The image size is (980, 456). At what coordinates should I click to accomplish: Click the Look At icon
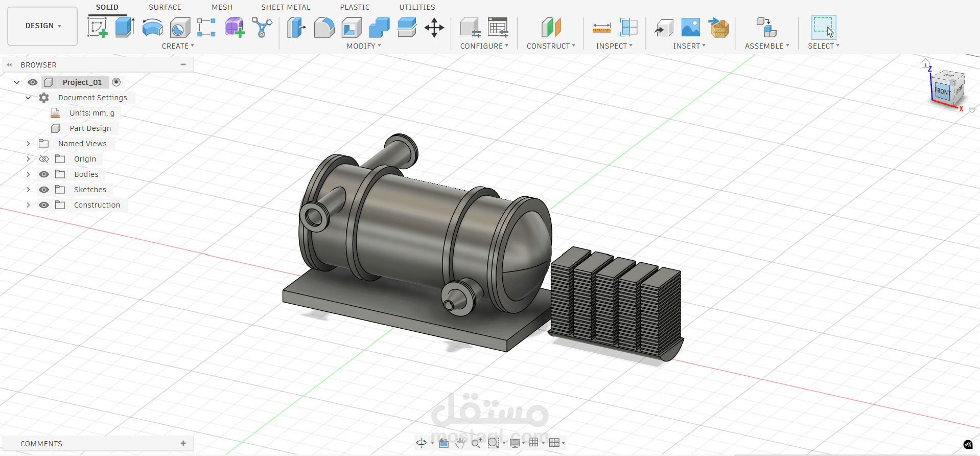coord(444,443)
